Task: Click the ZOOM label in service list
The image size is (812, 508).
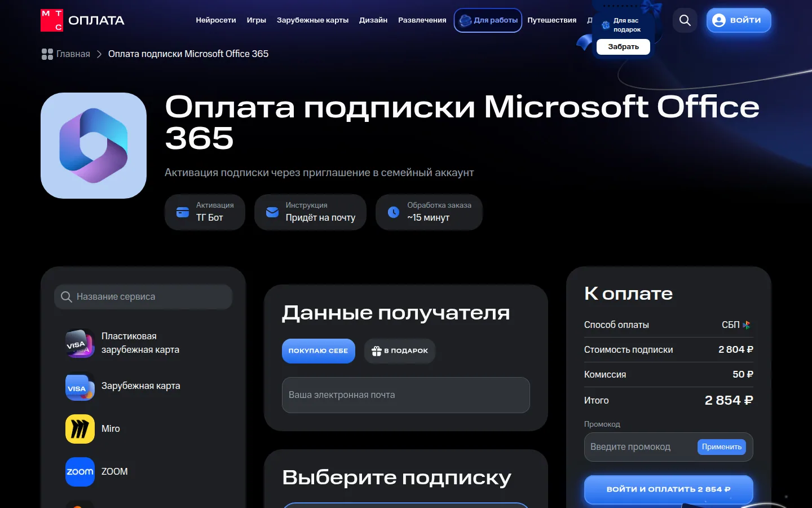Action: tap(114, 472)
